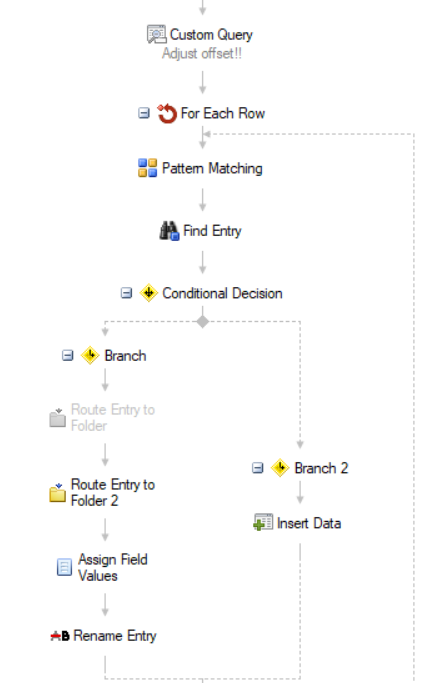Click the Pattern Matching label
Screen dimensions: 430x683
coord(212,168)
